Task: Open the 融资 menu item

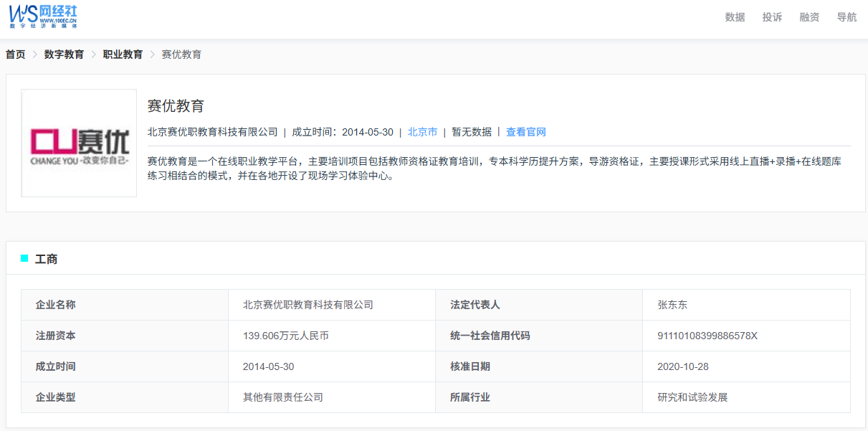Action: (809, 17)
